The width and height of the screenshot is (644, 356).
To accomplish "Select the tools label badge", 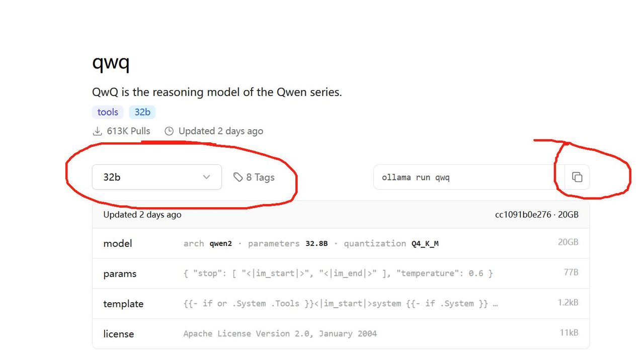I will (x=108, y=112).
